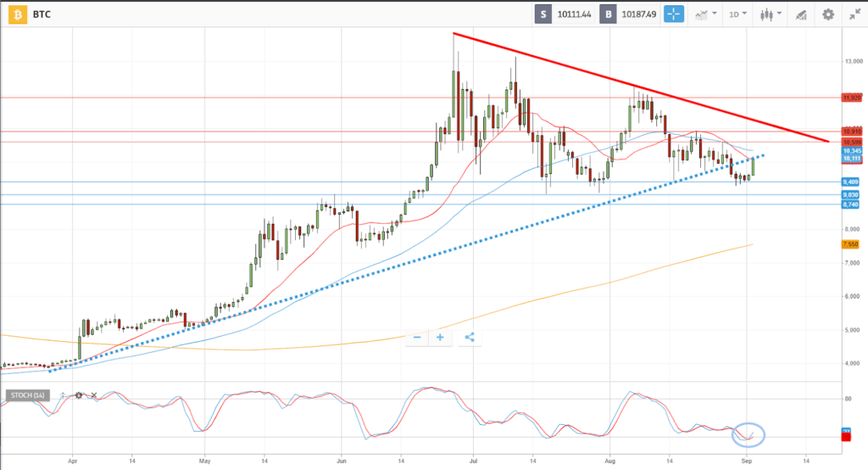This screenshot has height=470, width=868.
Task: Open STOCH indicator settings gear
Action: pyautogui.click(x=79, y=395)
